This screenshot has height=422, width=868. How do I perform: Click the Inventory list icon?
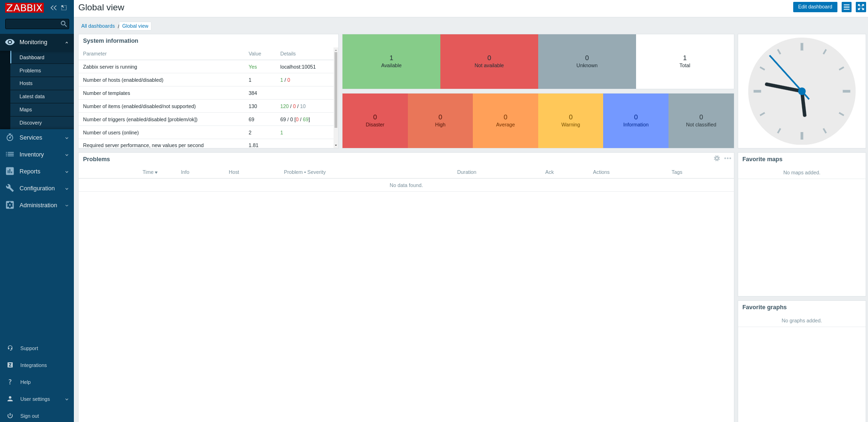pos(10,154)
